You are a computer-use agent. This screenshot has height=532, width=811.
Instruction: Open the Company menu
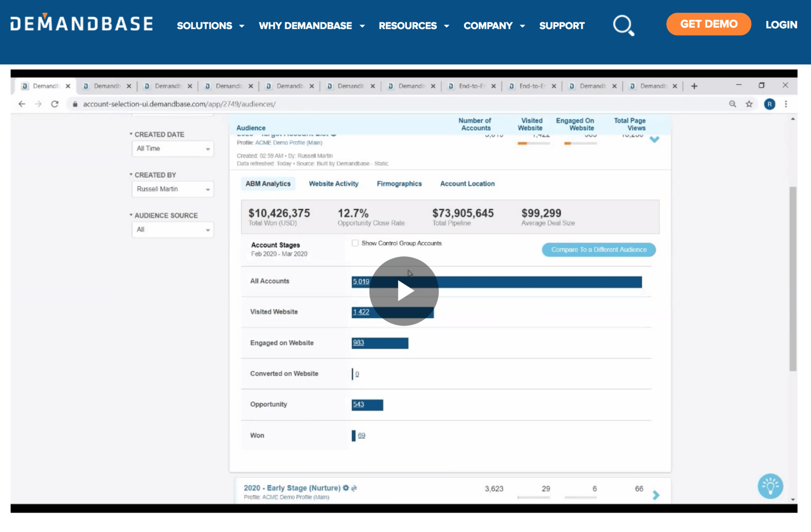point(494,26)
